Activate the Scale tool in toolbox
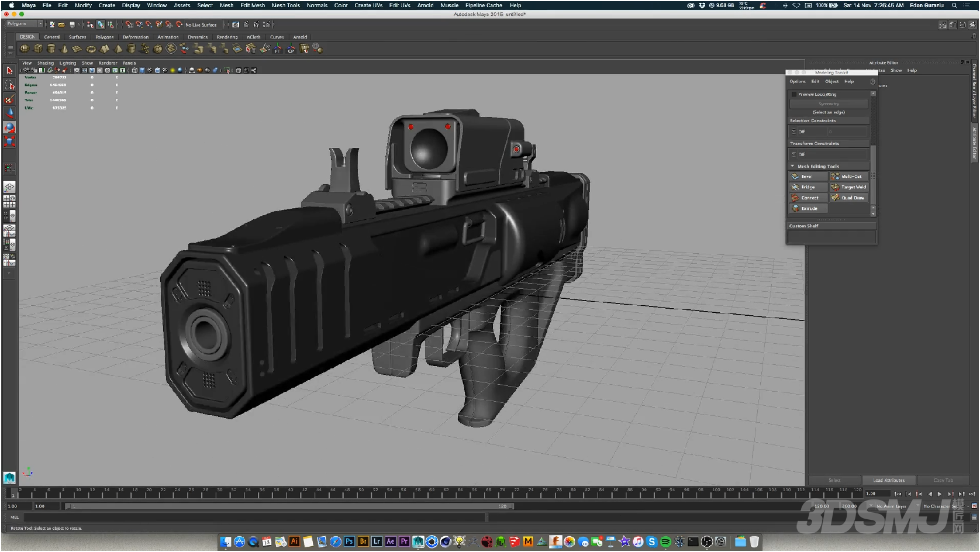Viewport: 980px width, 552px height. [9, 142]
